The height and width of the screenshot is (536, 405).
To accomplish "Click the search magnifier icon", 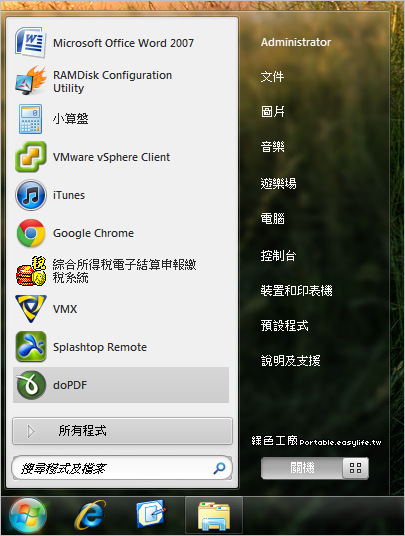I will 219,468.
